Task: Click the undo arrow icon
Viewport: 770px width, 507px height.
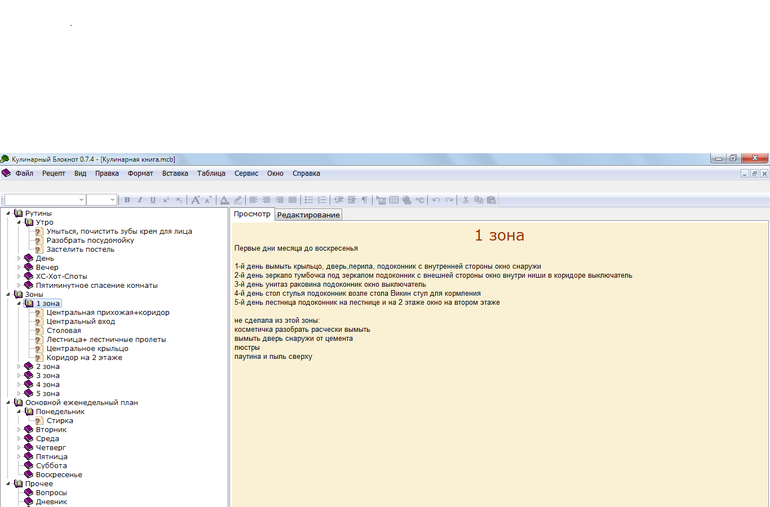Action: pyautogui.click(x=436, y=200)
